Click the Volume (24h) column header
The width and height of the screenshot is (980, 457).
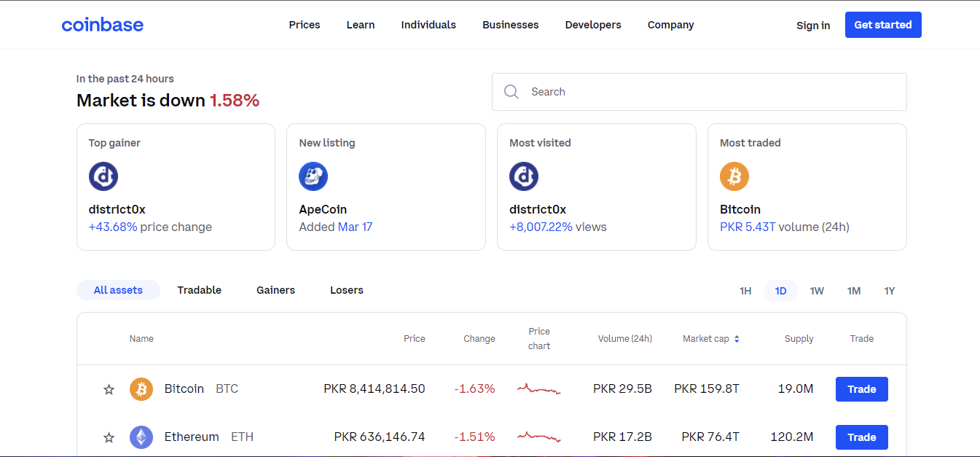point(625,339)
